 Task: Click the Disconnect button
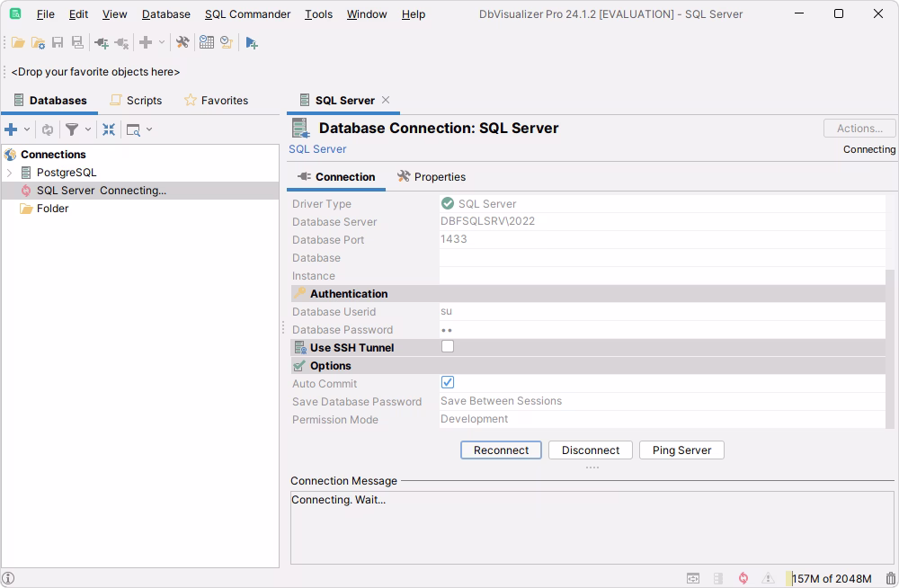(x=591, y=450)
